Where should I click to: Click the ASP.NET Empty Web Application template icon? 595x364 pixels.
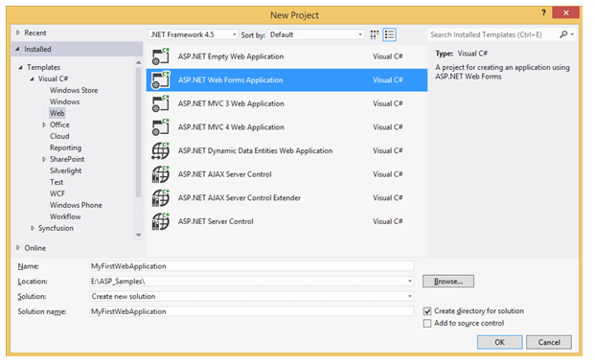161,57
